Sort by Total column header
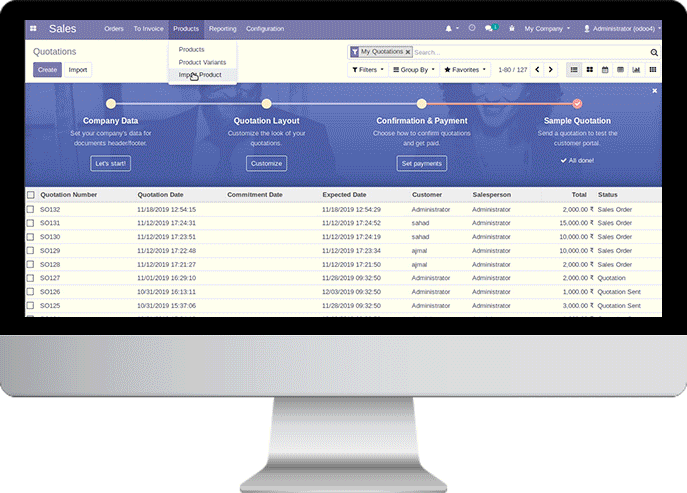Image resolution: width=687 pixels, height=493 pixels. click(x=579, y=195)
